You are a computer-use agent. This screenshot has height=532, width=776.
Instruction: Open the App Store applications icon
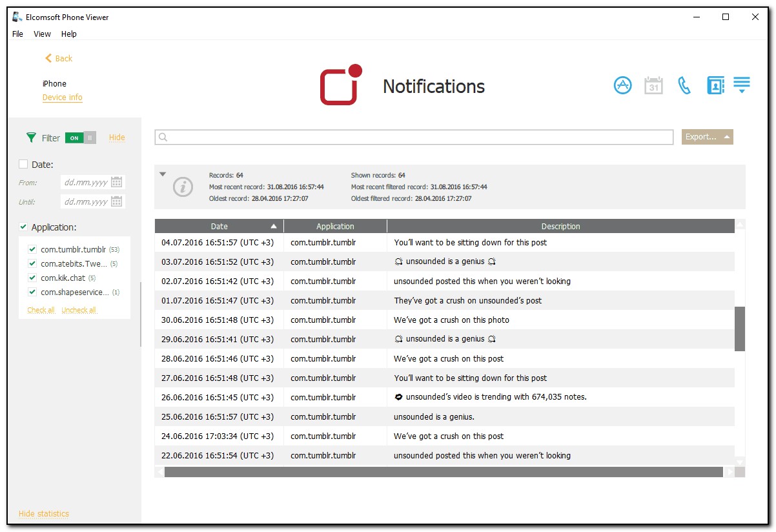coord(622,85)
